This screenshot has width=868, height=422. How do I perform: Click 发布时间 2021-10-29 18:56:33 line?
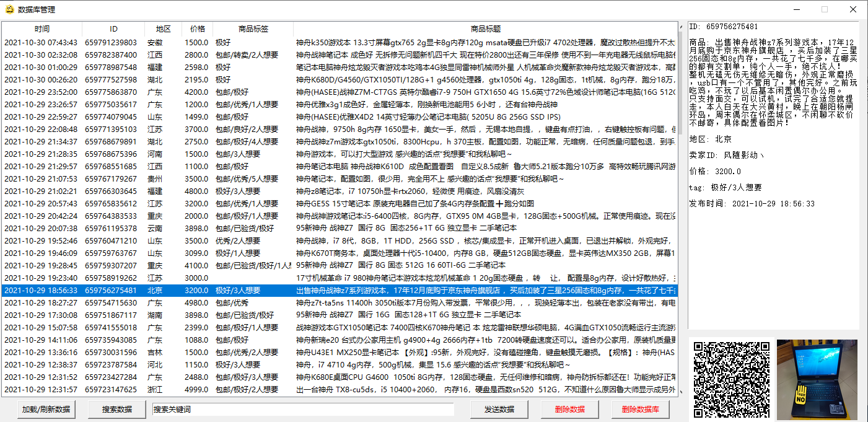[752, 203]
